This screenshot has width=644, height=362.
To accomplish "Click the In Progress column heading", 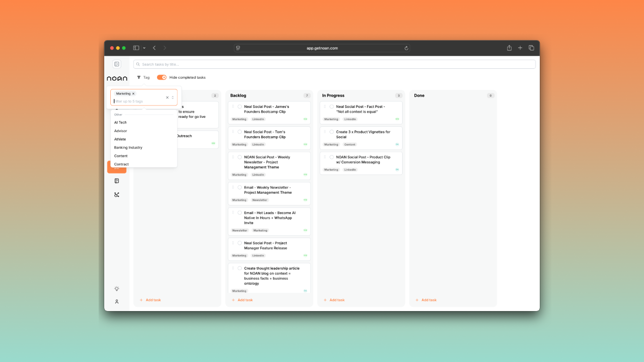I will click(x=333, y=96).
